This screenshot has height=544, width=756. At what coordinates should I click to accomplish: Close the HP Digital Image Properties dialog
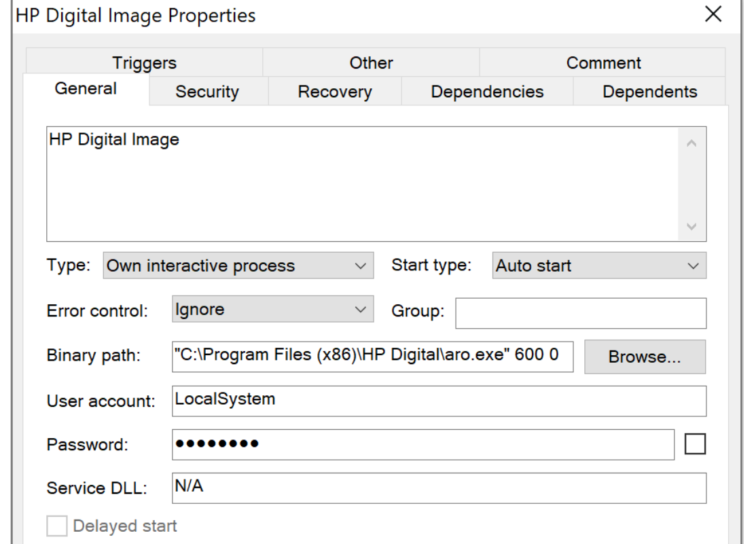pyautogui.click(x=713, y=15)
